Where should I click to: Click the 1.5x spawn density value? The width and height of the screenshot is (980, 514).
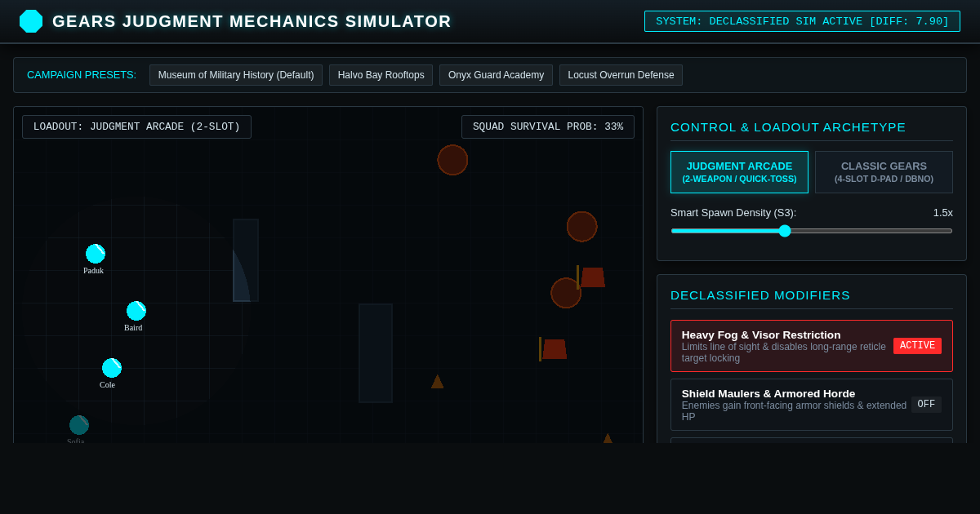click(x=943, y=212)
